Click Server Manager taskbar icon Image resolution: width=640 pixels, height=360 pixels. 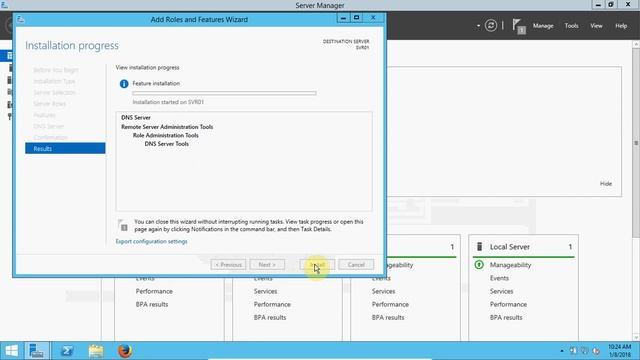click(37, 351)
